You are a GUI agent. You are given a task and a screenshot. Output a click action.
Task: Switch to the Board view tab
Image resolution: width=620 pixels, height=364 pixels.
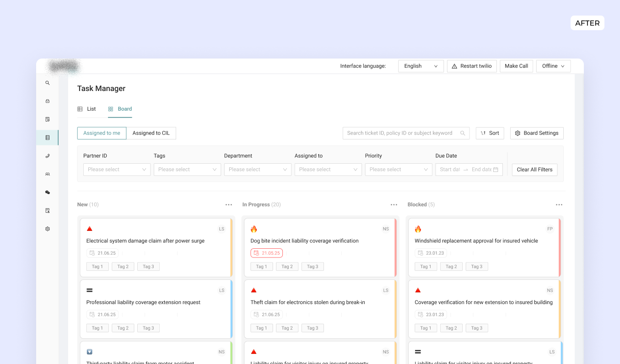pos(120,109)
